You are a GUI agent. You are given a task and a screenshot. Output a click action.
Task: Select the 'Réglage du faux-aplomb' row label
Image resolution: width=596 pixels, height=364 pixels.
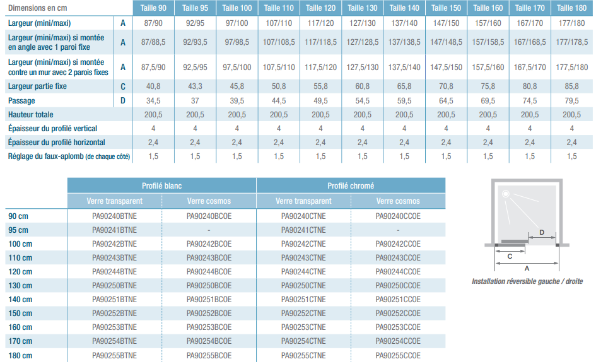click(69, 156)
